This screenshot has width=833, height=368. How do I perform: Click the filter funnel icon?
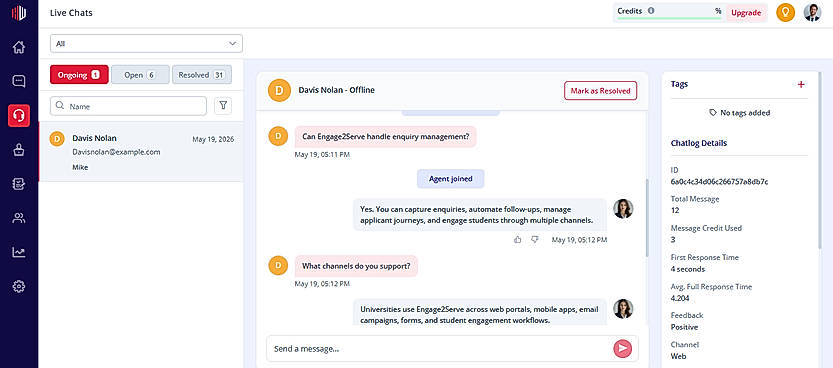pos(223,106)
